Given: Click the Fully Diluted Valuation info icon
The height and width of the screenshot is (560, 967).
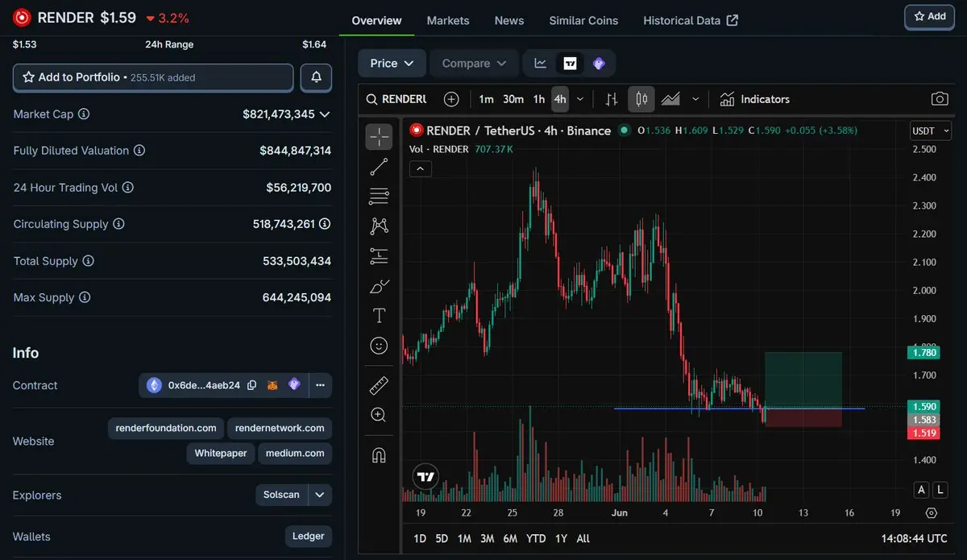Looking at the screenshot, I should (139, 151).
